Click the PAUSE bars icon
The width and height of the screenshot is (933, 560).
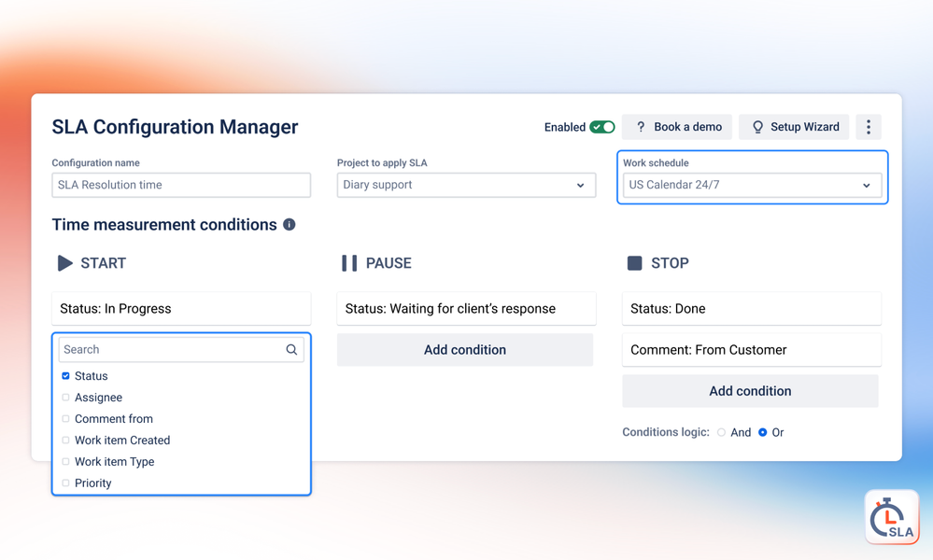coord(349,263)
